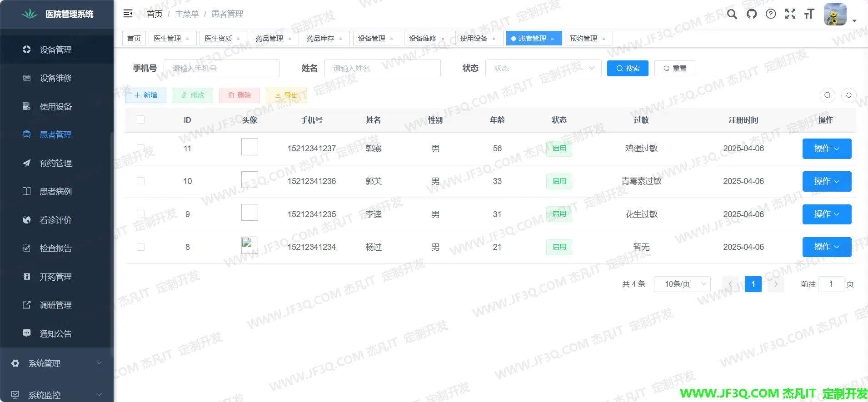Toggle fullscreen mode icon
The width and height of the screenshot is (868, 402).
pos(790,14)
